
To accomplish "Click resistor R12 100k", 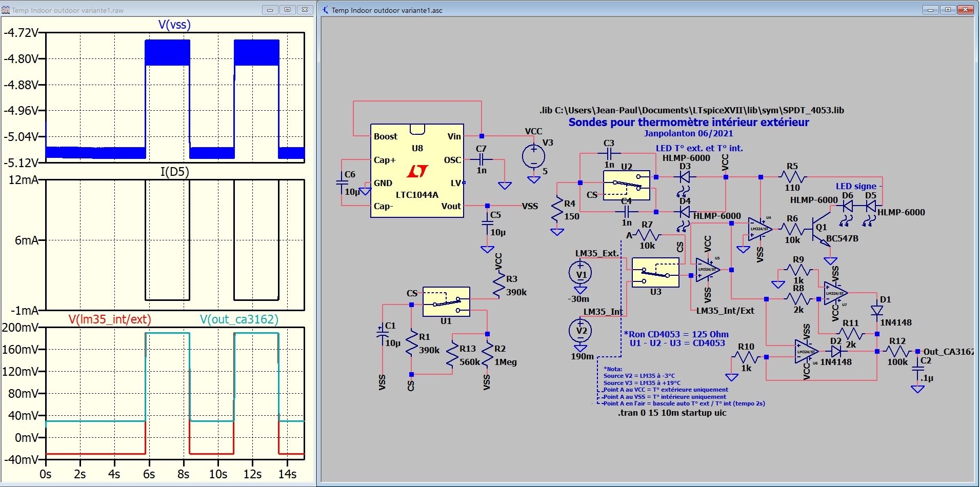I will (x=897, y=351).
